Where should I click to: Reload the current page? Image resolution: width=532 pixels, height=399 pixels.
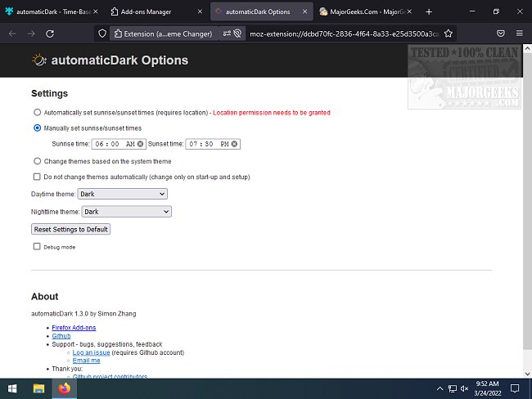click(x=50, y=34)
